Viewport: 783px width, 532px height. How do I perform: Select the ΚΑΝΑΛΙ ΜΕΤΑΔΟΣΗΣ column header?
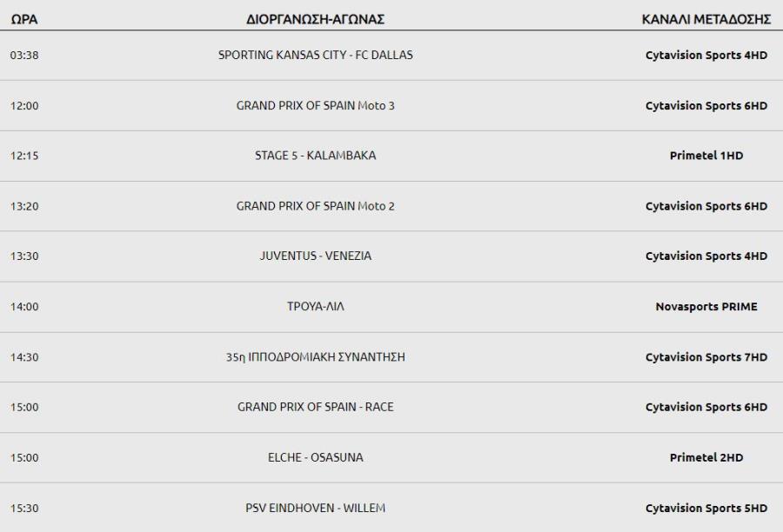(x=706, y=19)
